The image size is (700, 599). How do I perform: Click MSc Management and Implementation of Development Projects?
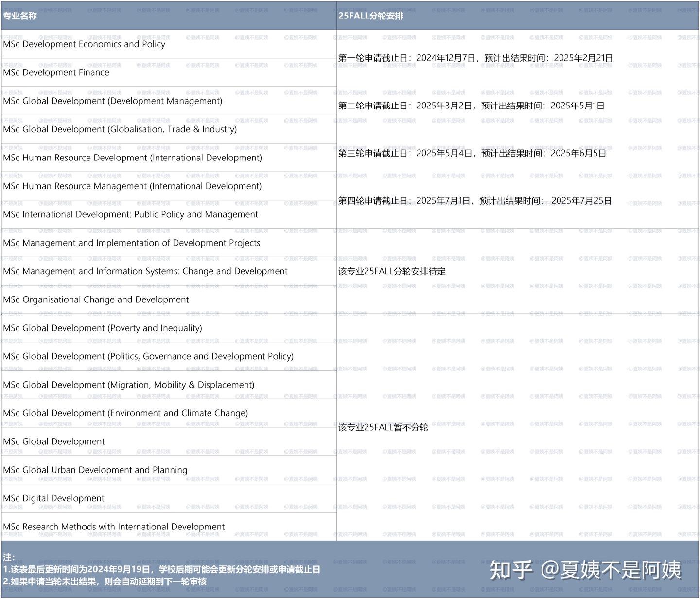click(x=131, y=243)
